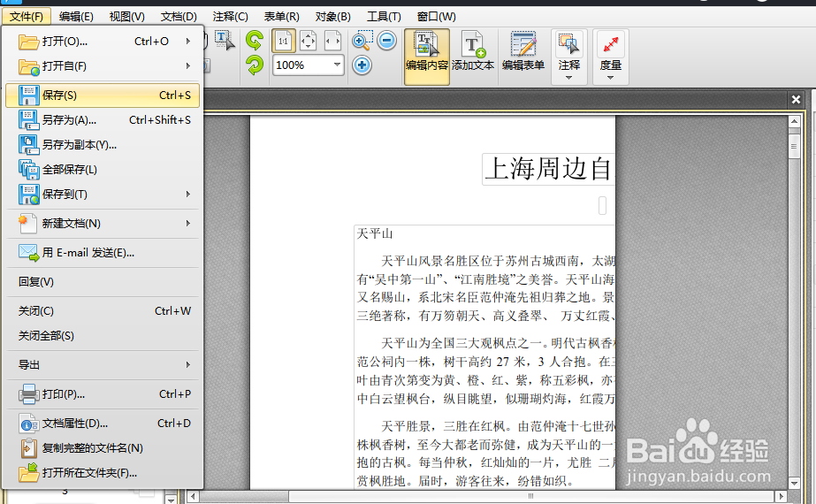
Task: Select 关闭全部(S) menu entry
Action: coord(103,336)
